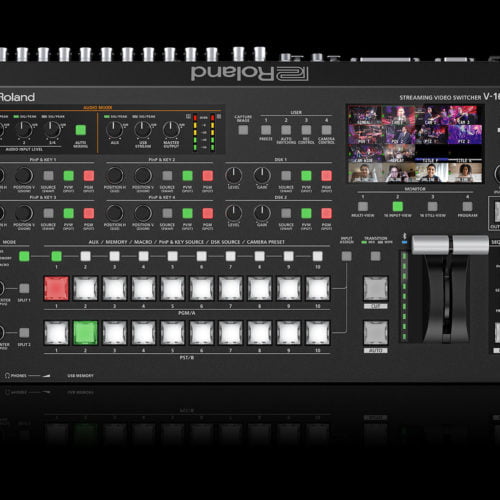The width and height of the screenshot is (500, 500).
Task: Push the PGM/A row button 2
Action: 85,288
